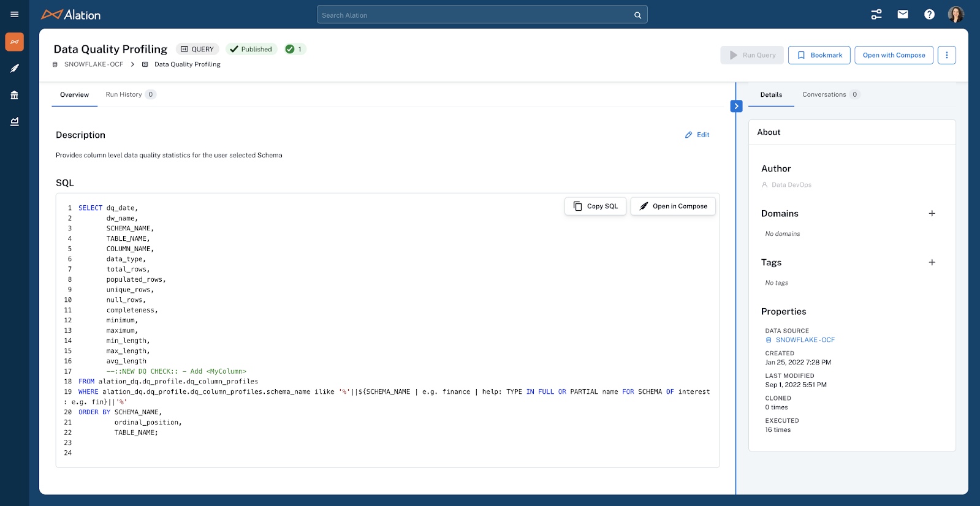Image resolution: width=980 pixels, height=506 pixels.
Task: Add a domain with plus icon
Action: pos(932,213)
